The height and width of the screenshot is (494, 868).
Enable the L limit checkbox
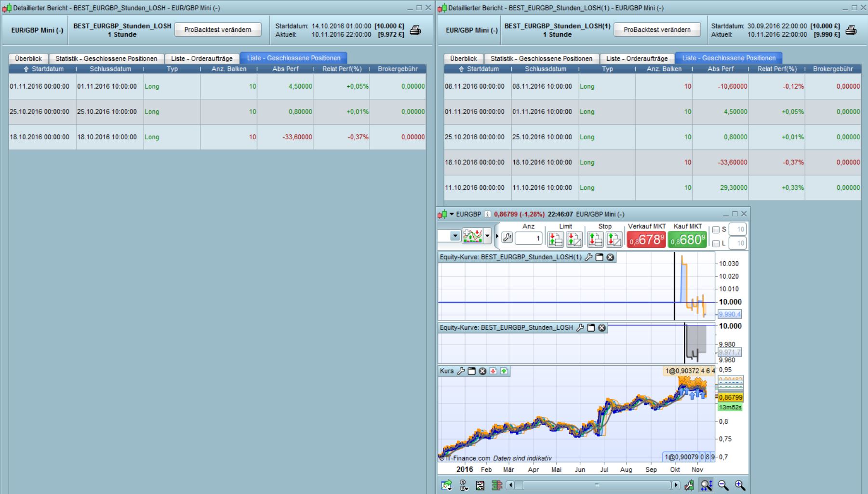[716, 243]
